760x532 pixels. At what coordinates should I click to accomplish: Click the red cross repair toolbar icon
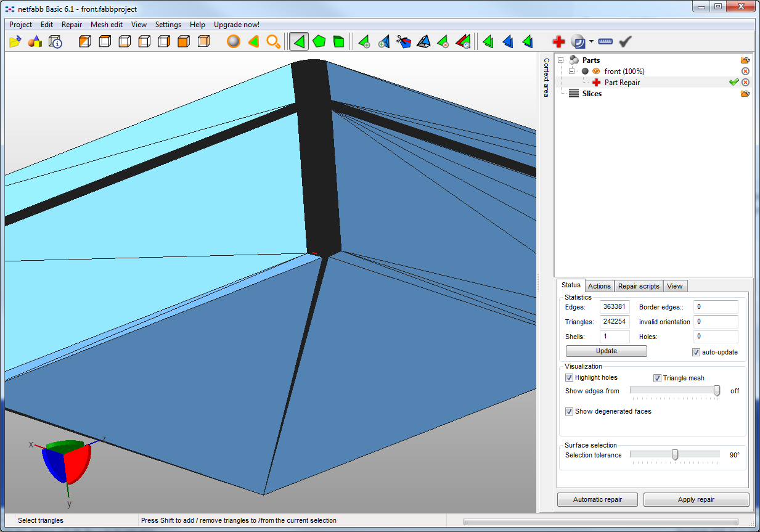tap(558, 42)
